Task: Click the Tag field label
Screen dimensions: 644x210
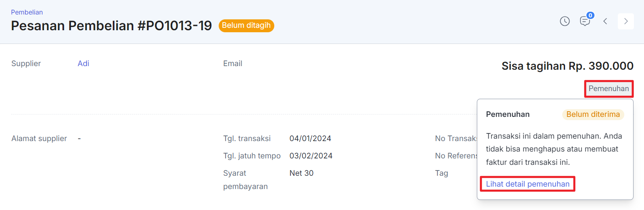Action: tap(441, 173)
